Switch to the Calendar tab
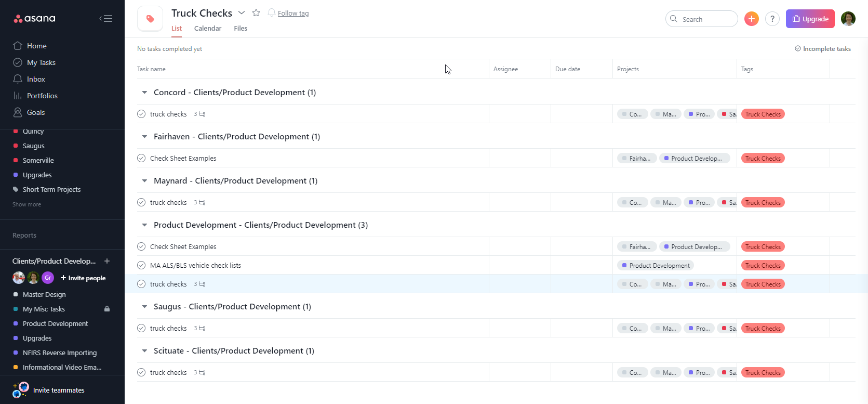 pyautogui.click(x=208, y=29)
